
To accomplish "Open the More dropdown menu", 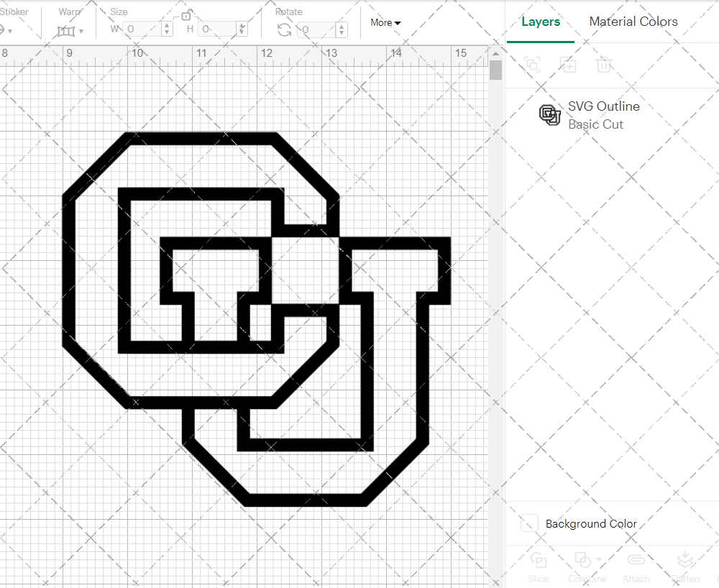I will pos(385,22).
